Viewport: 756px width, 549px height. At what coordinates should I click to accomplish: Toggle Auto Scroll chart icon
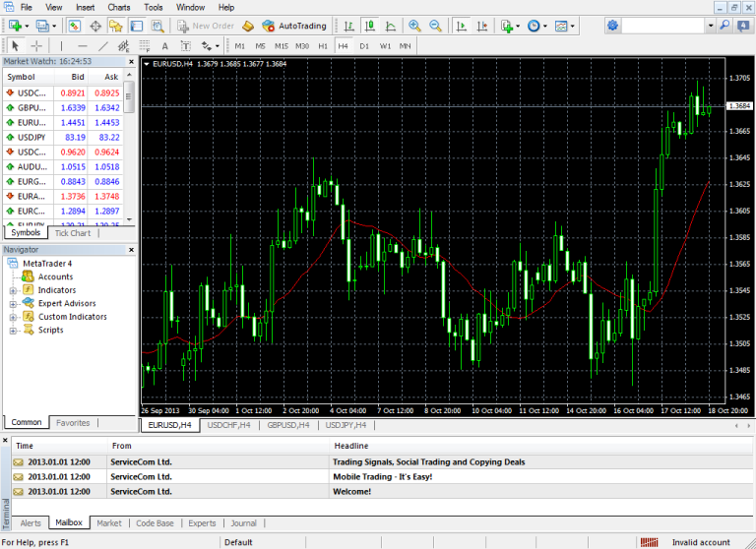(x=462, y=26)
